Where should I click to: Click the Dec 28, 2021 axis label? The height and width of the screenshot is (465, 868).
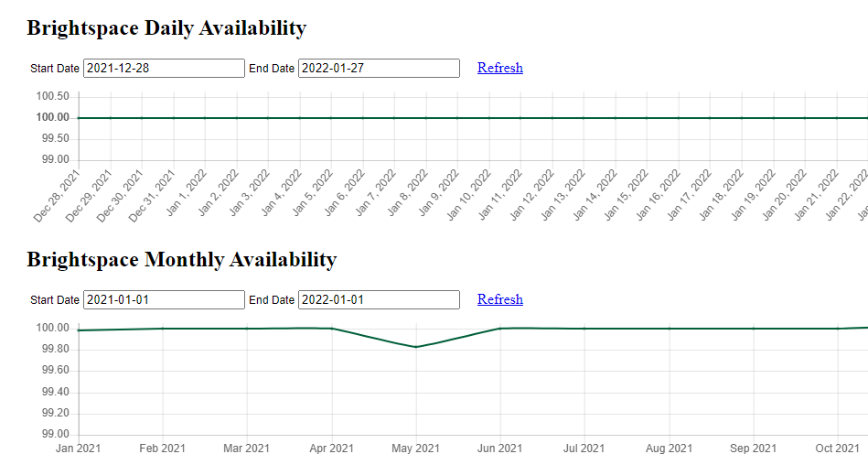coord(57,196)
